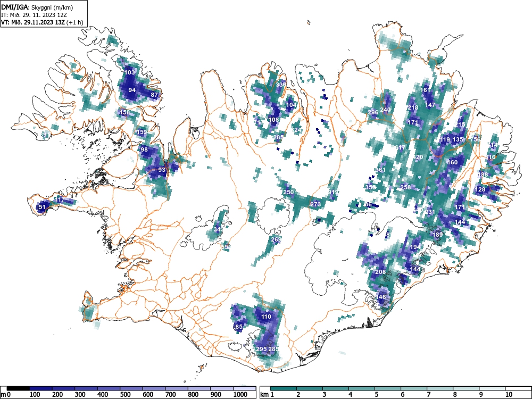The image size is (532, 399).
Task: Click the visibility value 128 on the map
Action: pyautogui.click(x=480, y=190)
